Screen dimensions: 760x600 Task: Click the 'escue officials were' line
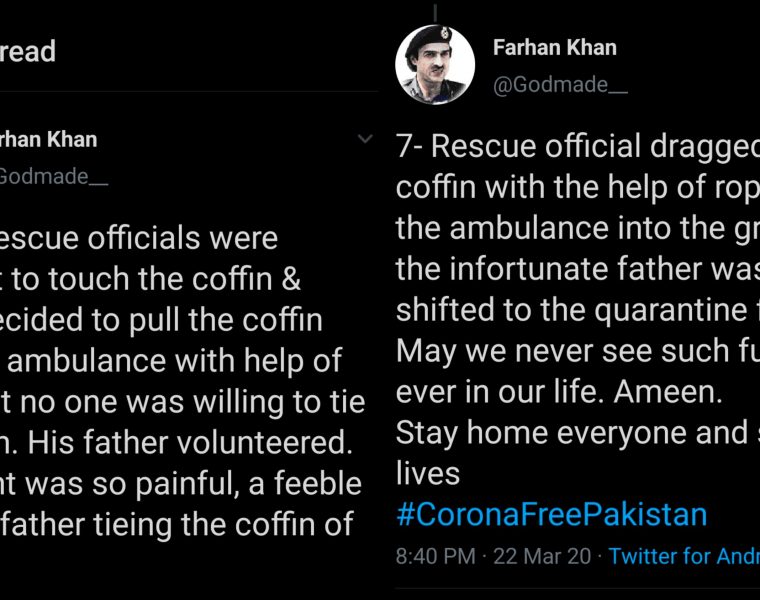pos(139,238)
